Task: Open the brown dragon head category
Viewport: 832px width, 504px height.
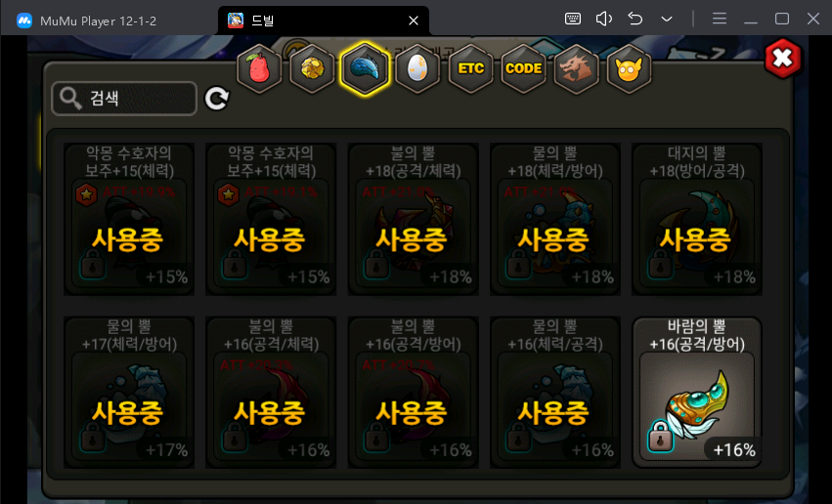Action: [x=576, y=69]
